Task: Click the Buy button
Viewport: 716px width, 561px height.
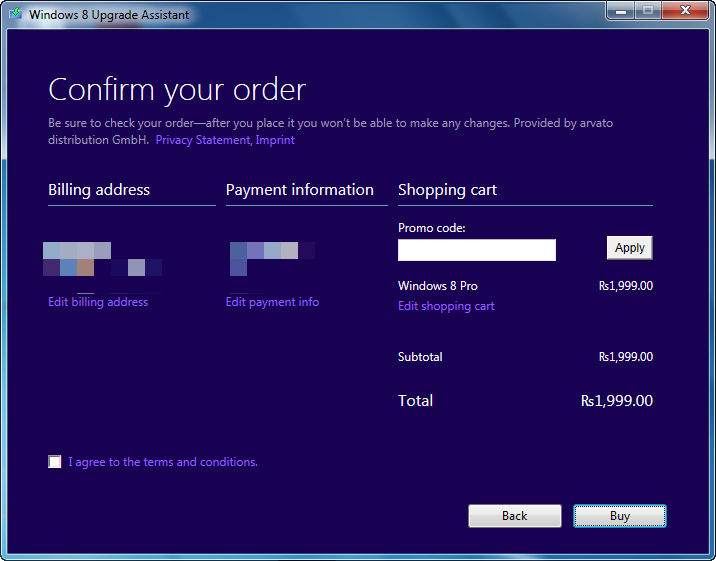Action: [620, 516]
